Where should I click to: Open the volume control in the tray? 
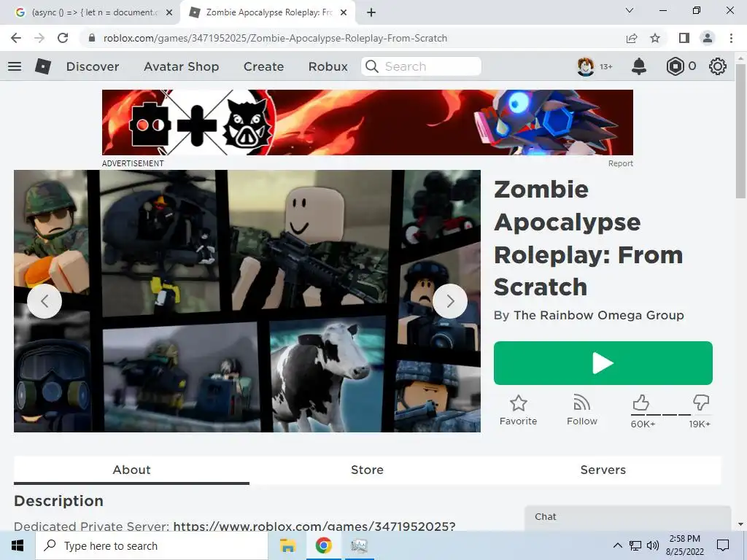click(x=653, y=545)
